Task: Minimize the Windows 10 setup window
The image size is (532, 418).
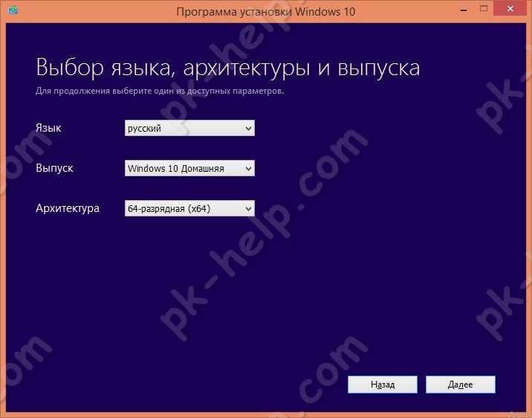Action: tap(464, 10)
